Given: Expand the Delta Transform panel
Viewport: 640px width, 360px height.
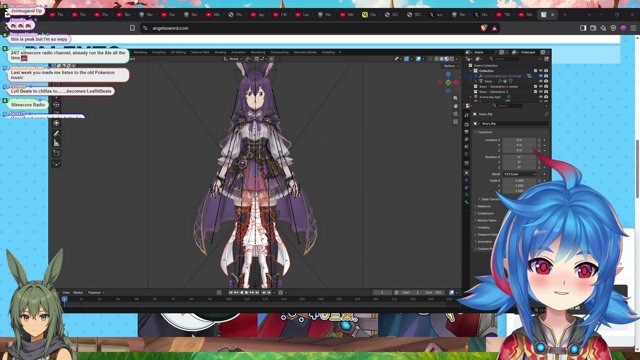Looking at the screenshot, I should pos(488,199).
